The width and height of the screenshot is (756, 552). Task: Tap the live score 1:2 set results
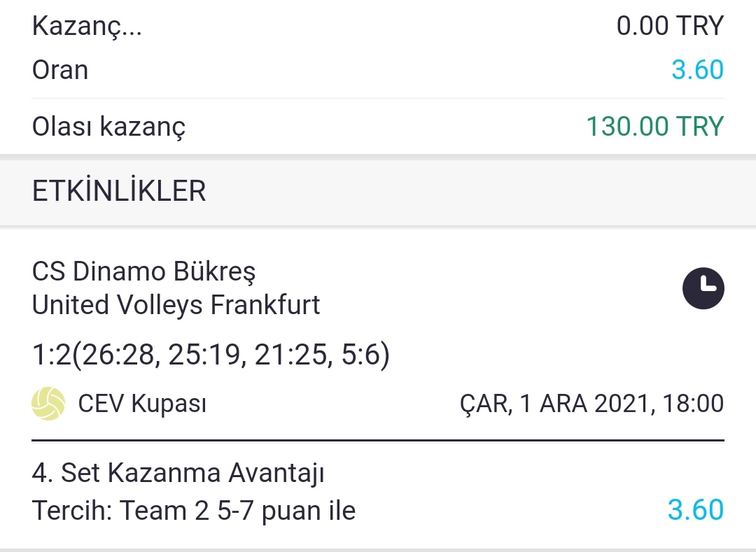pos(211,355)
